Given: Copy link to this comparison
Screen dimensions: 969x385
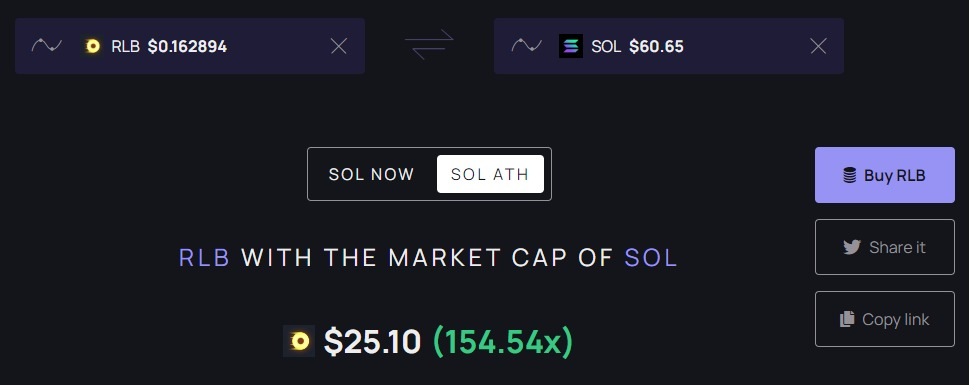Looking at the screenshot, I should (x=884, y=319).
